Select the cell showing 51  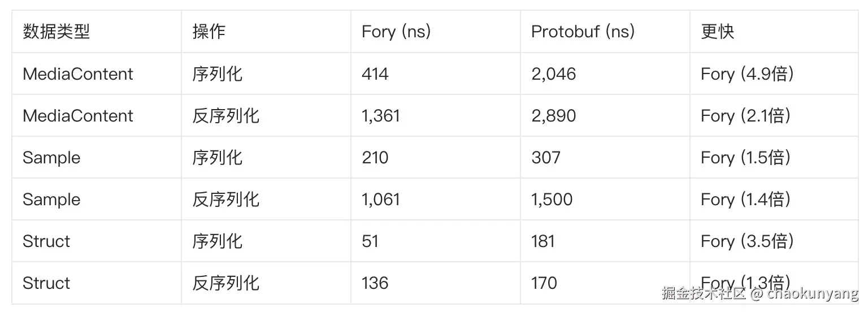370,241
